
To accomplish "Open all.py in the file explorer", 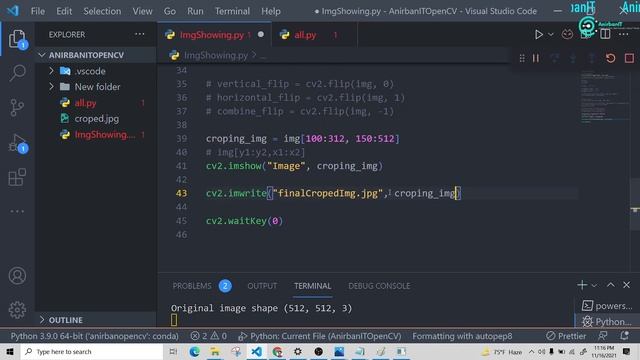I will pos(85,103).
